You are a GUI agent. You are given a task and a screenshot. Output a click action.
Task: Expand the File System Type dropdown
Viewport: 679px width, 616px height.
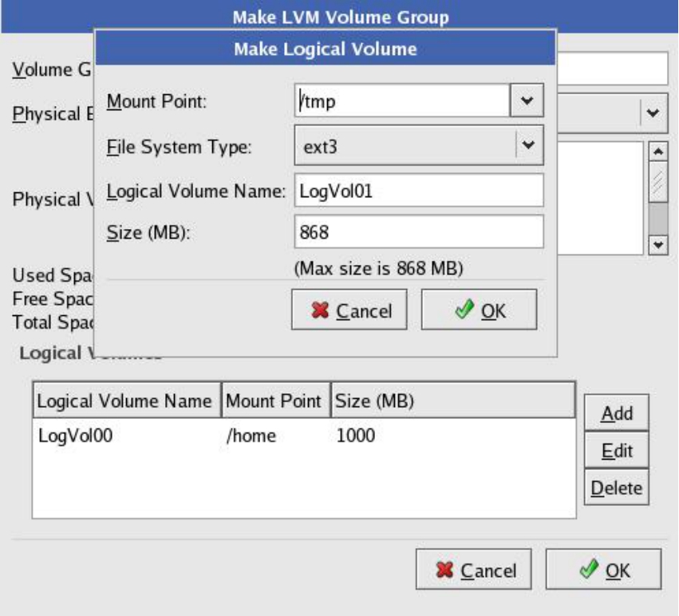click(x=527, y=145)
